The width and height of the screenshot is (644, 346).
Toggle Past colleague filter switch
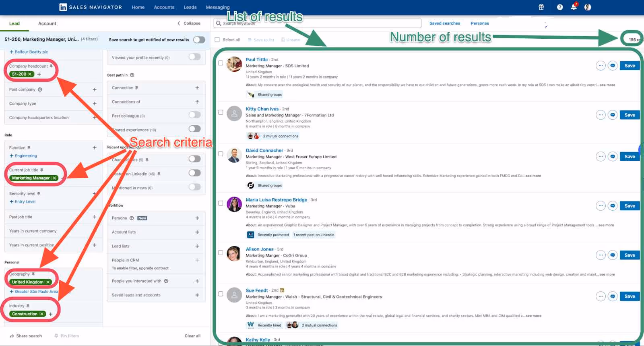[x=195, y=115]
